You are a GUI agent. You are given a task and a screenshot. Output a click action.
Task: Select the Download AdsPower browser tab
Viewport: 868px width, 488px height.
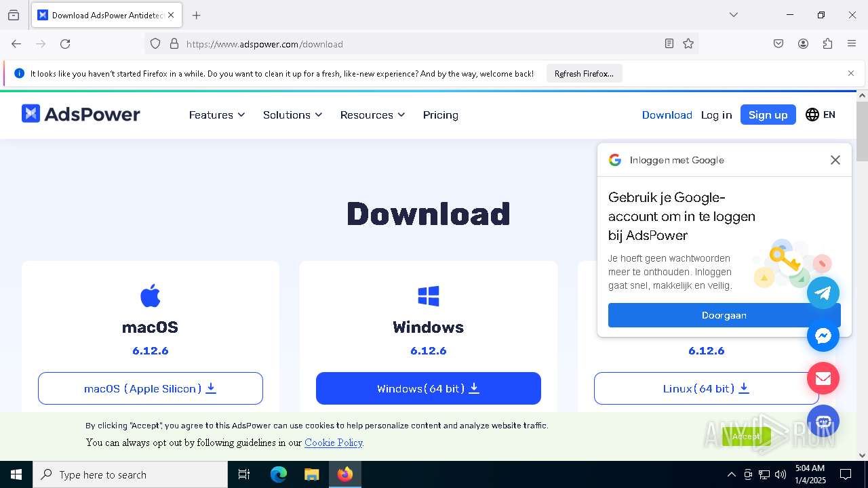(x=106, y=15)
